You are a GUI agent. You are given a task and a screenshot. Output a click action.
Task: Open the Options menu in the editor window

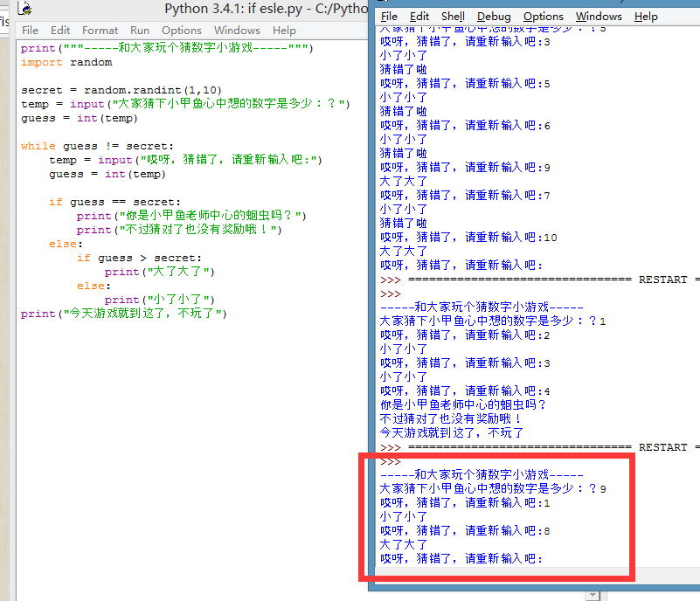pos(180,30)
